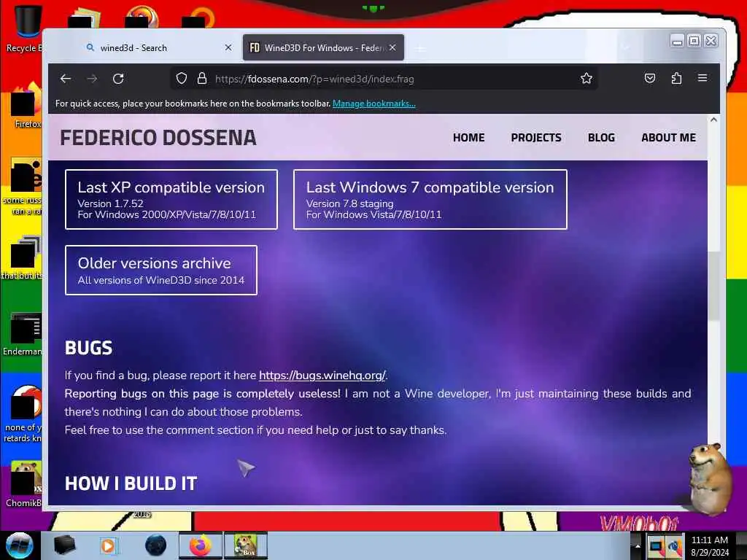
Task: Show site security padlock info
Action: pos(202,79)
